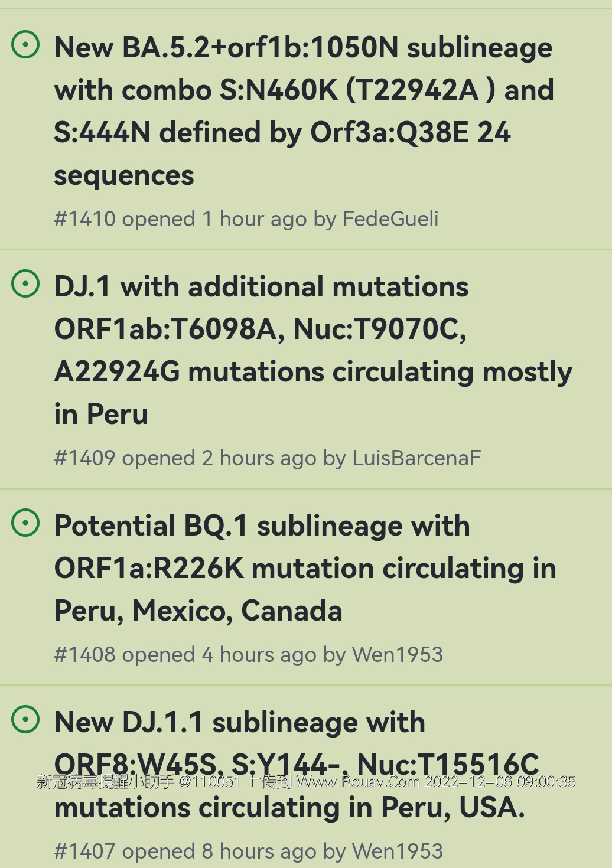Click author name FedeGueli
Screen dimensions: 612x868
(x=390, y=219)
